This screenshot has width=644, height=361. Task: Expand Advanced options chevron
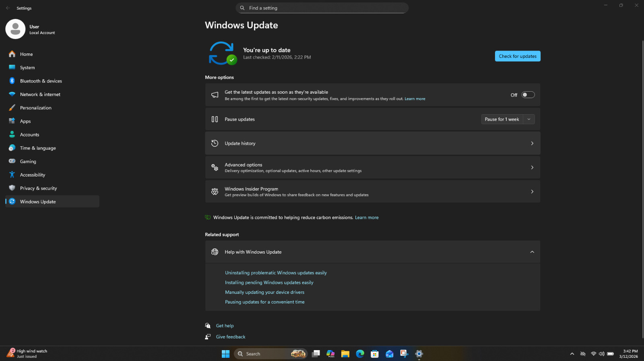[x=532, y=168]
